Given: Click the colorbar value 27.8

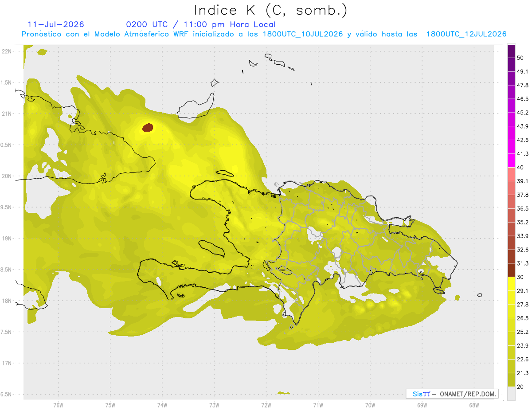Looking at the screenshot, I should pyautogui.click(x=523, y=305).
